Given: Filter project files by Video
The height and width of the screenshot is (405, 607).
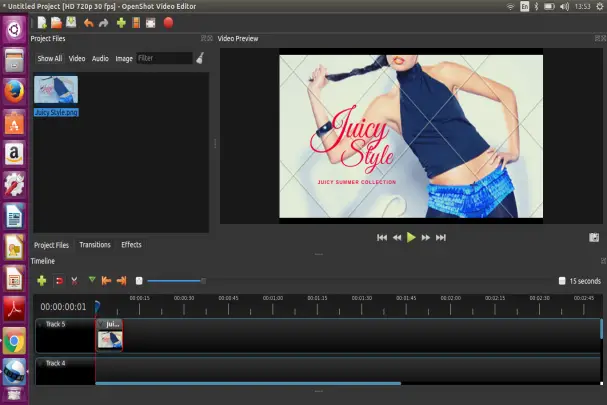Looking at the screenshot, I should tap(77, 58).
